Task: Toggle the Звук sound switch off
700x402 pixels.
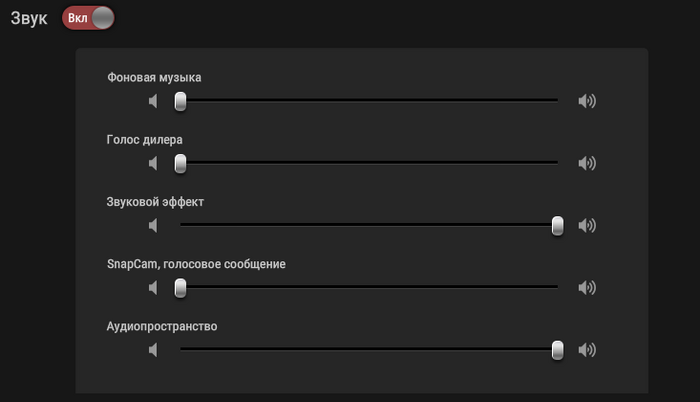Action: pyautogui.click(x=88, y=18)
